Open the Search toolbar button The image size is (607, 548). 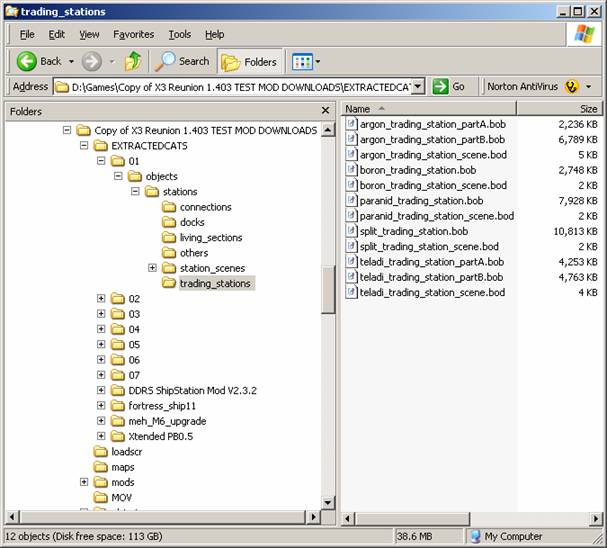point(182,61)
